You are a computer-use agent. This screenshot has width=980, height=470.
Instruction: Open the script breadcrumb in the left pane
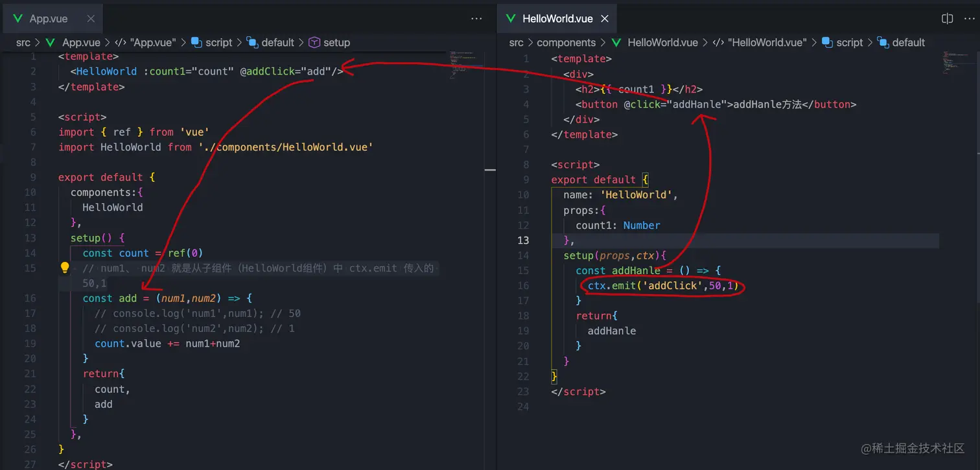pyautogui.click(x=219, y=43)
